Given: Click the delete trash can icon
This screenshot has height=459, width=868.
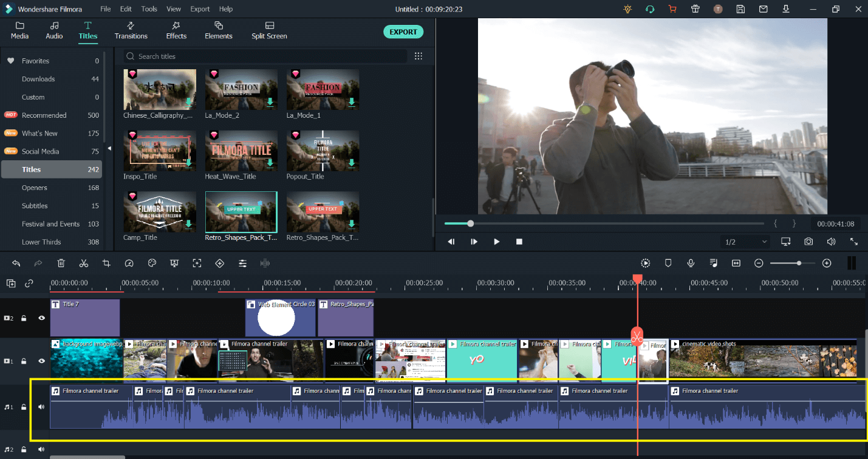Looking at the screenshot, I should click(61, 263).
